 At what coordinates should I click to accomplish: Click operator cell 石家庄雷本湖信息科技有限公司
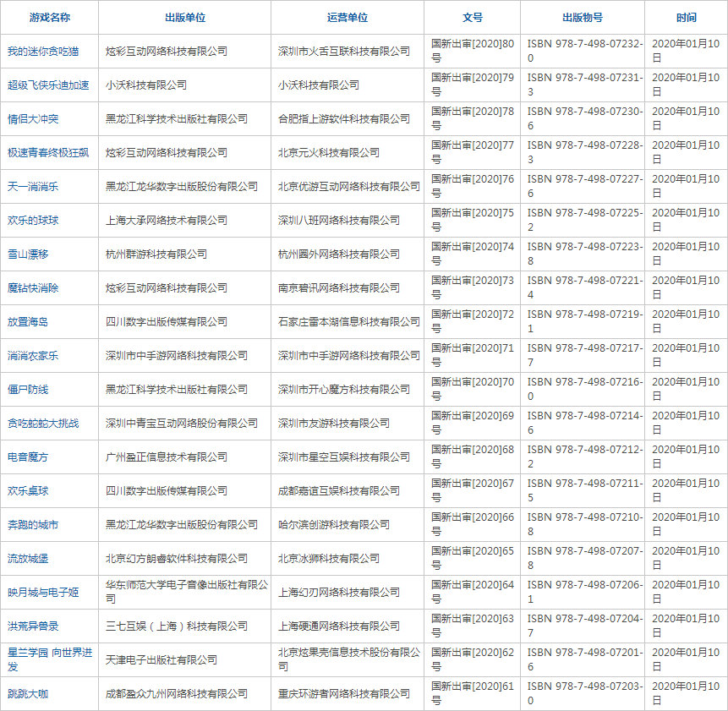tap(349, 322)
